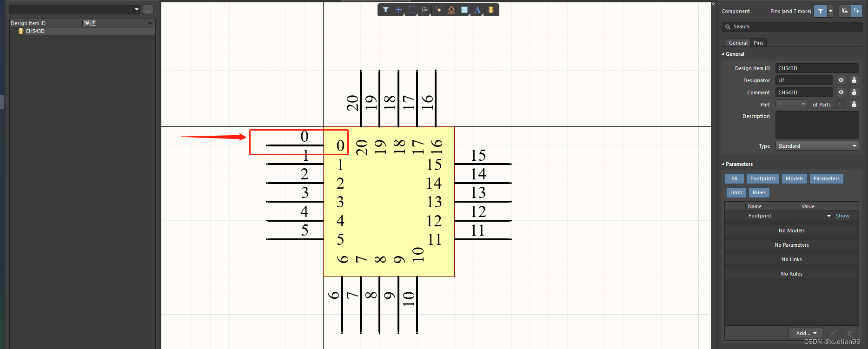The image size is (868, 349).
Task: Switch to the General tab
Action: tap(738, 43)
